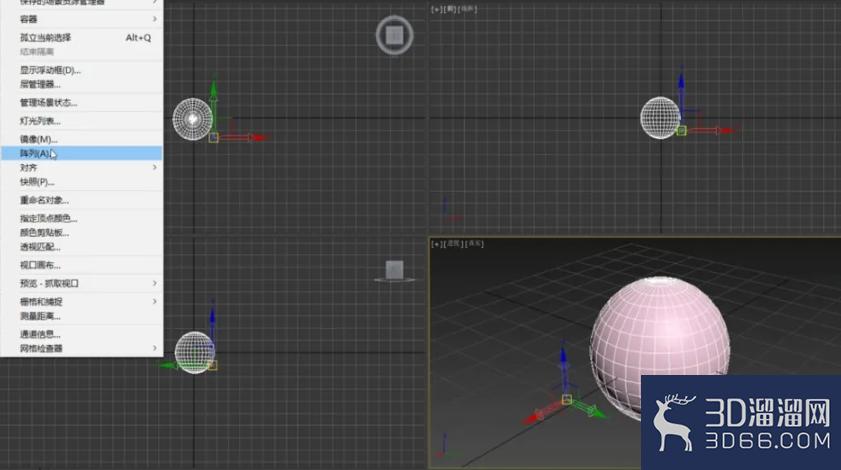Select the wireframe sphere in front viewport

[x=660, y=118]
